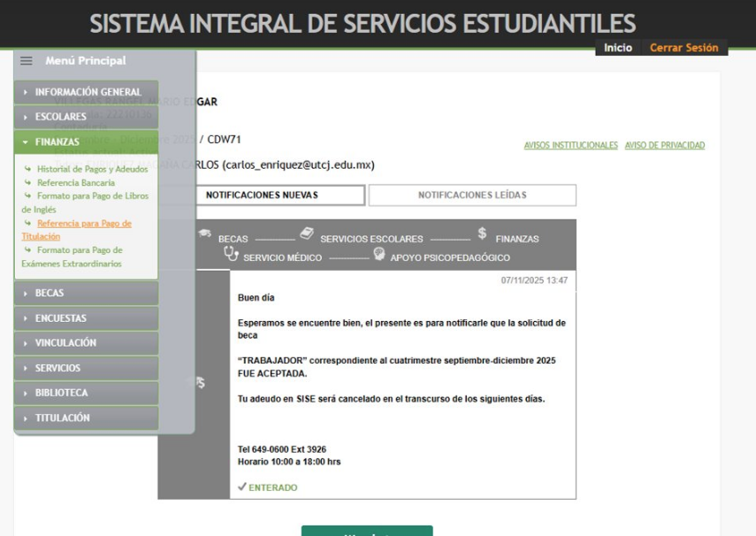Select the Notificaciones Nuevas tab
The width and height of the screenshot is (756, 536).
click(x=262, y=195)
